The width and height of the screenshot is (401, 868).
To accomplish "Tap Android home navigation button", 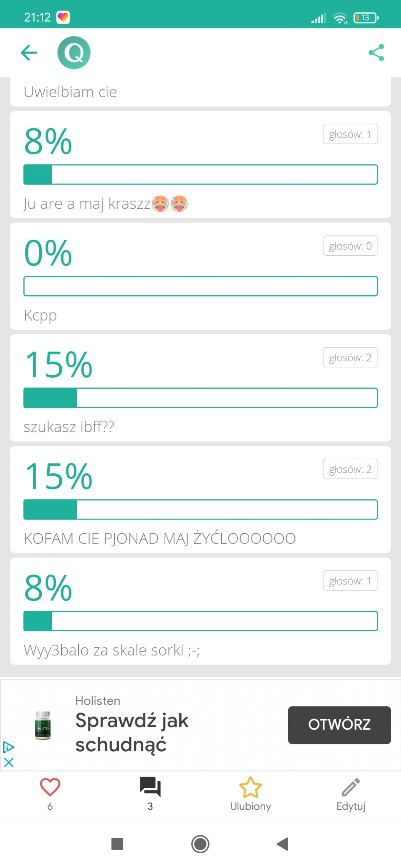I will pos(200,844).
